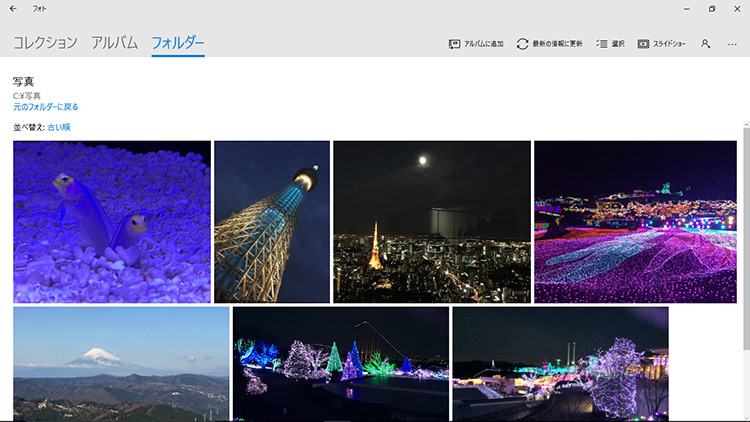Open the more options ellipsis menu
The width and height of the screenshot is (750, 422).
coord(732,44)
